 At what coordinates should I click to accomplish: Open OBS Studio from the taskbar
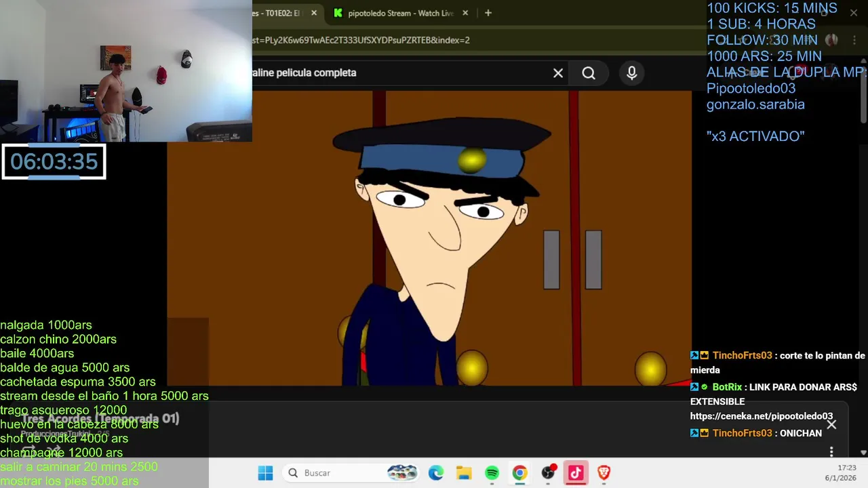coord(548,473)
